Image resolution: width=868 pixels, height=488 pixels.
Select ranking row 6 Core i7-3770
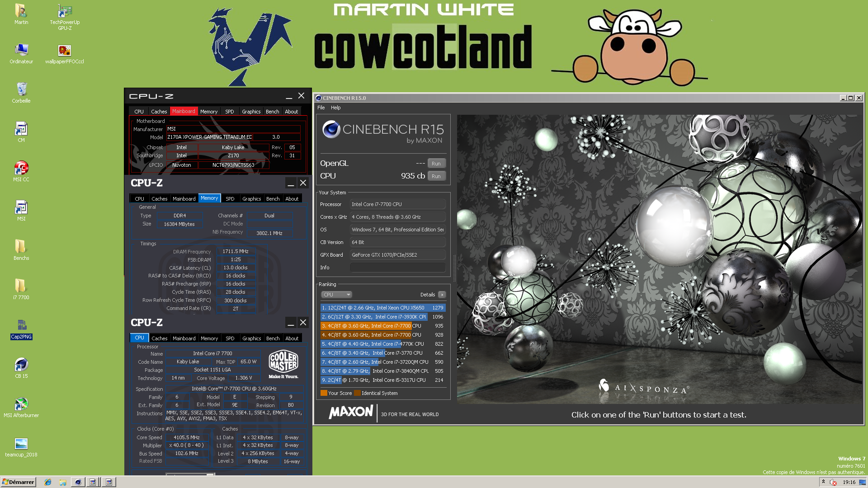click(x=383, y=353)
